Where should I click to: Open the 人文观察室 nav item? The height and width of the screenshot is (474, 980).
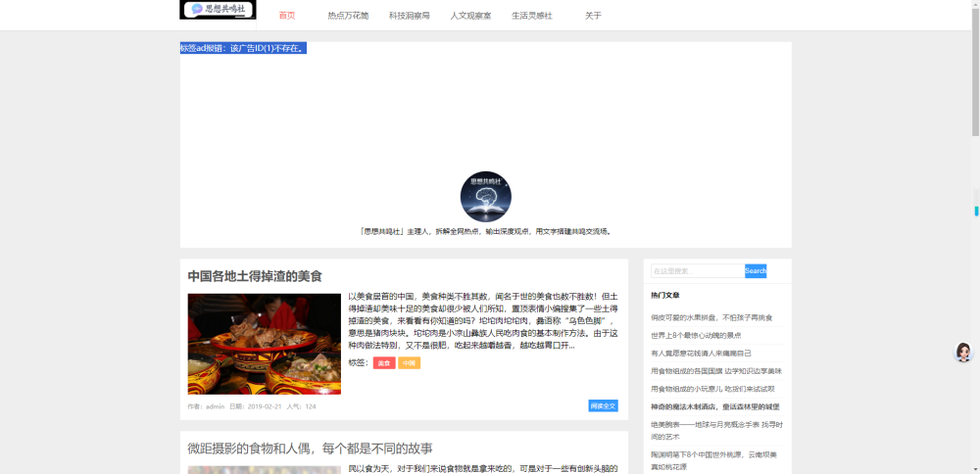point(470,16)
